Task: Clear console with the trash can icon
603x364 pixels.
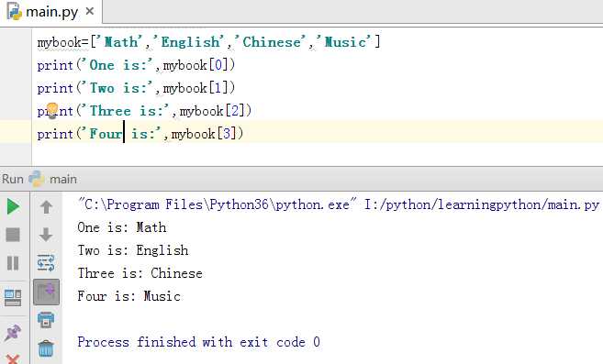Action: [x=46, y=348]
